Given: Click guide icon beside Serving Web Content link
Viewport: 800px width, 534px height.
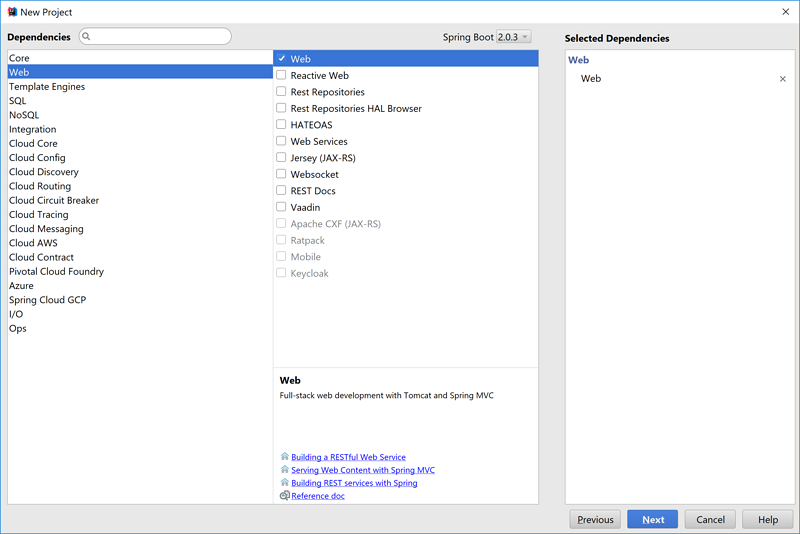Looking at the screenshot, I should (x=285, y=469).
